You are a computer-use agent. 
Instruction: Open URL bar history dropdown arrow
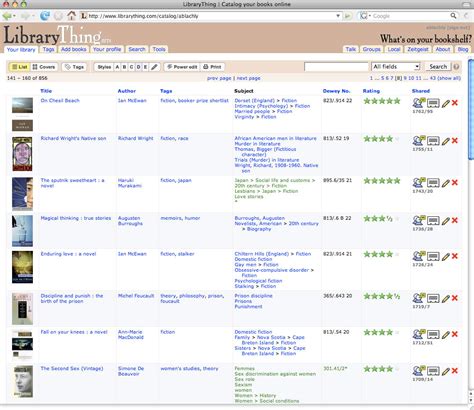pos(338,16)
